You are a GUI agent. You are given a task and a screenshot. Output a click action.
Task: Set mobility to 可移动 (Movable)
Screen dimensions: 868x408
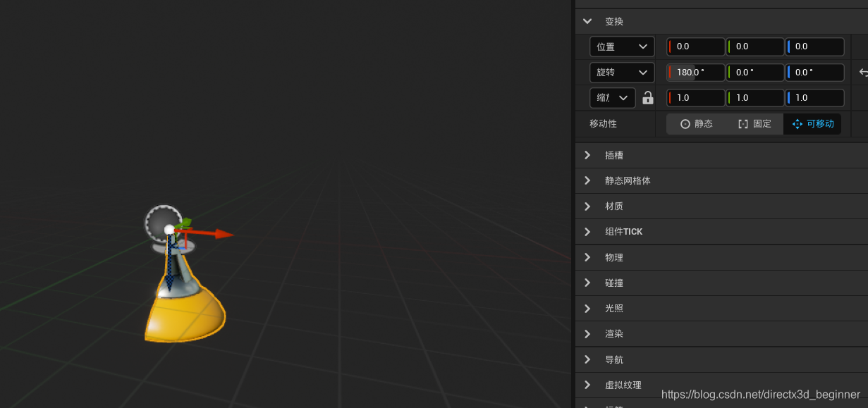(812, 124)
